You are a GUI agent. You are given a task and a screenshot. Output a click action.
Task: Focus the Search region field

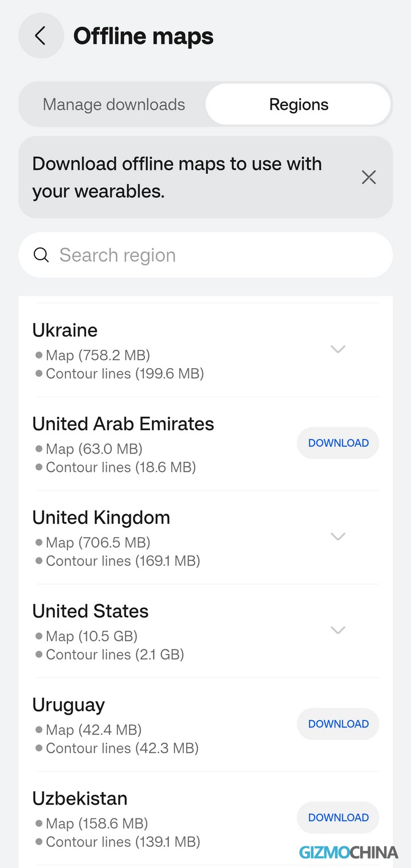point(217,255)
